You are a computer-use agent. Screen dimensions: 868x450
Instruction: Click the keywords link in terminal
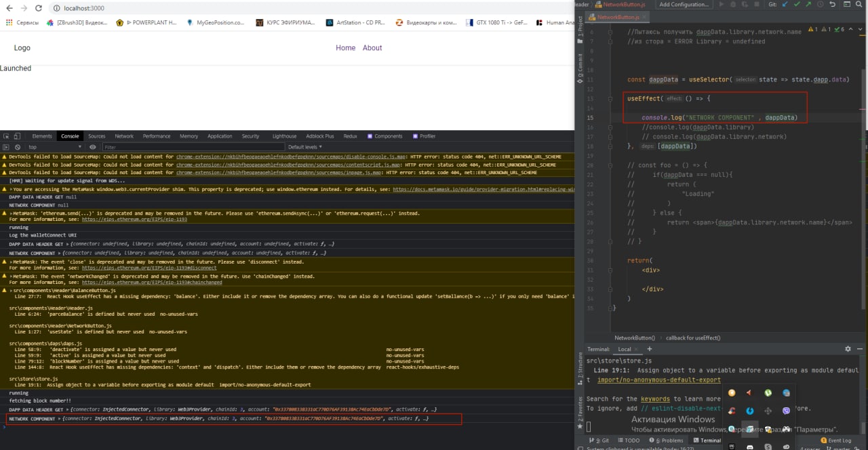coord(655,399)
